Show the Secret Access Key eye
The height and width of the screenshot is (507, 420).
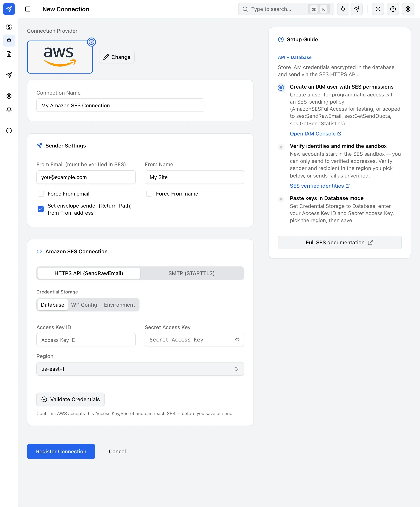point(237,340)
